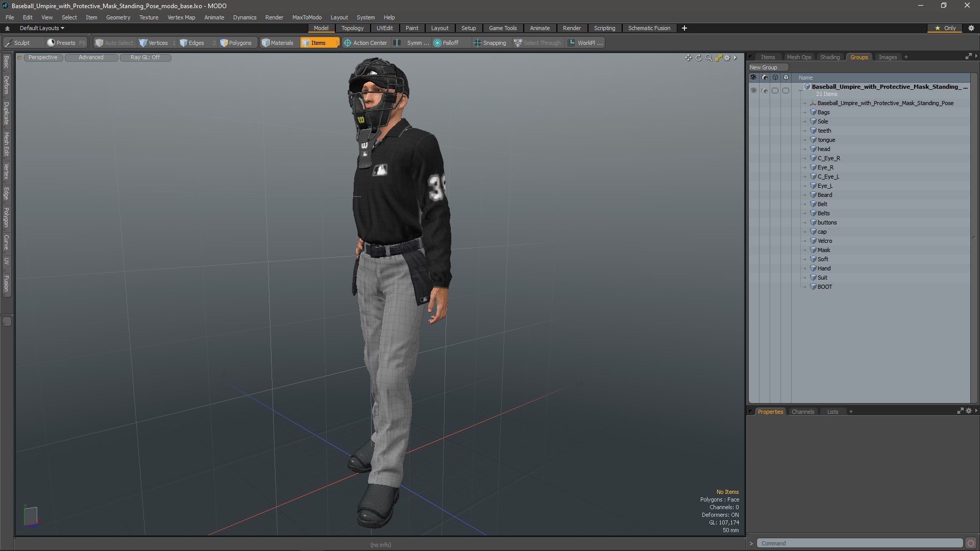
Task: Click the viewport zoom magnifier icon
Action: (708, 58)
